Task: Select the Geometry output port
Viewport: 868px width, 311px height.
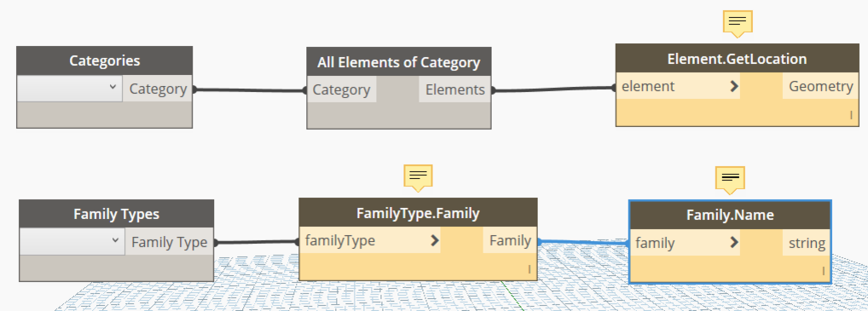Action: pos(820,86)
